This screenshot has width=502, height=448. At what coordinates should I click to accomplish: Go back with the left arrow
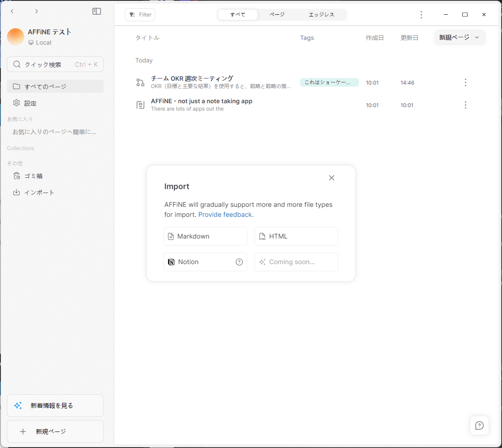coord(12,11)
